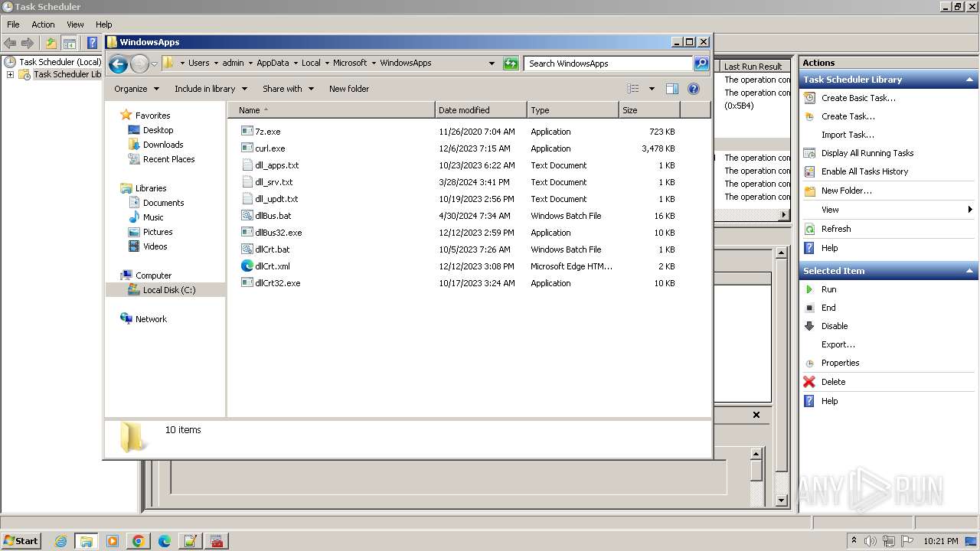The image size is (980, 551).
Task: Click the Disable action down-arrow icon
Action: point(810,326)
